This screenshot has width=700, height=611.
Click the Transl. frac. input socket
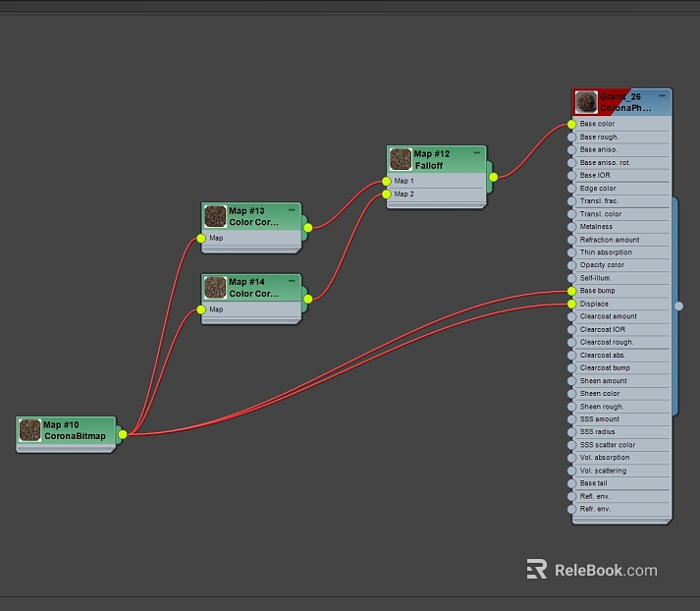(x=571, y=201)
